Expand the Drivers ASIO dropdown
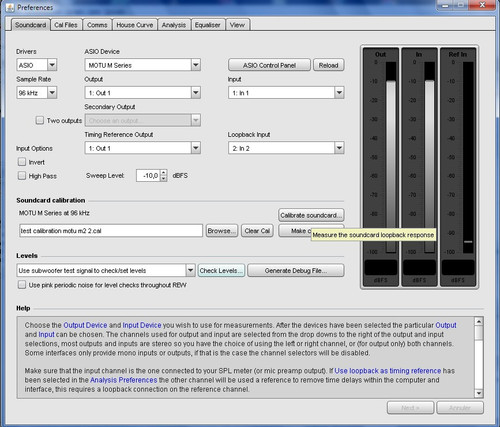 [52, 65]
